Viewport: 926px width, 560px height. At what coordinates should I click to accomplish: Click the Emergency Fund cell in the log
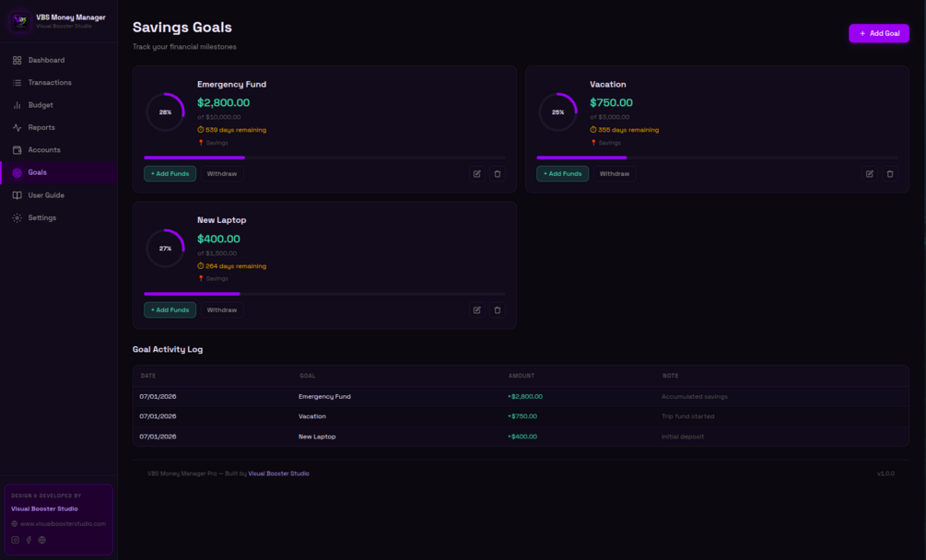point(325,397)
